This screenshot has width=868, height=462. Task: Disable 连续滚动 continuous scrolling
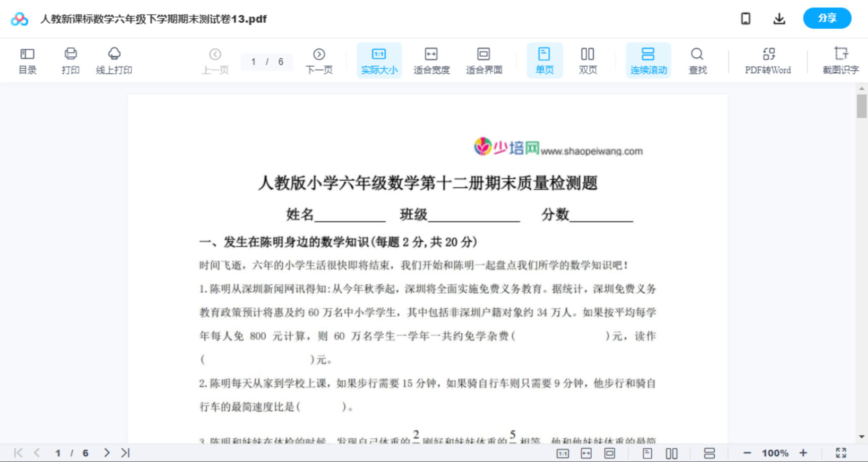click(648, 60)
